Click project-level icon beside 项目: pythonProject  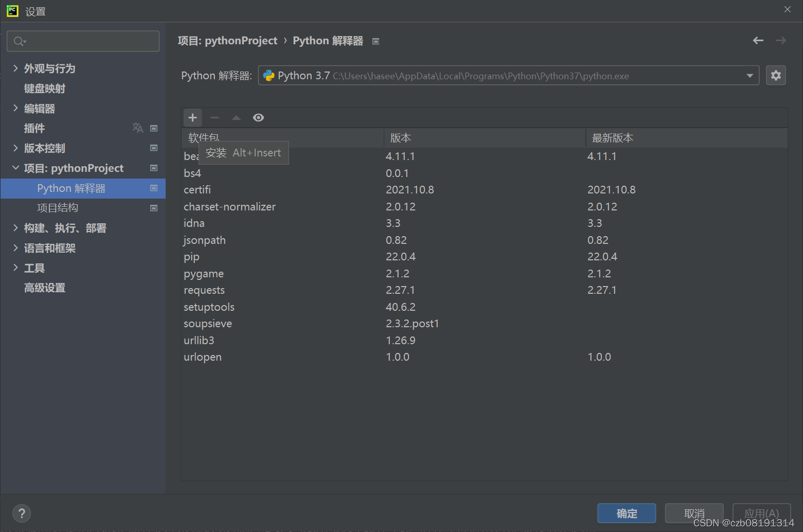click(154, 168)
